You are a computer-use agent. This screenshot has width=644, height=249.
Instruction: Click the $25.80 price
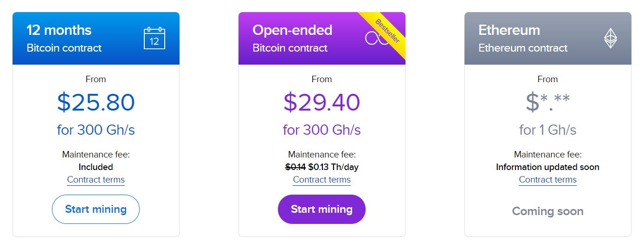click(96, 103)
